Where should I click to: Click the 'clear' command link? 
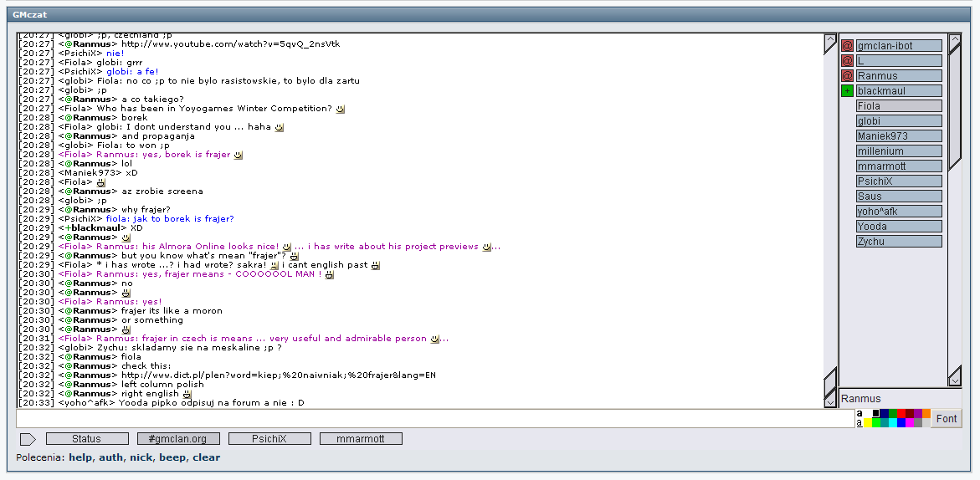[x=207, y=457]
